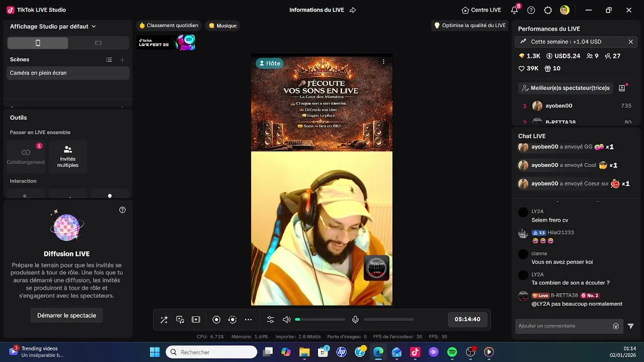Screen dimensions: 644x362
Task: Open the emoji picker in comment box
Action: 616,326
